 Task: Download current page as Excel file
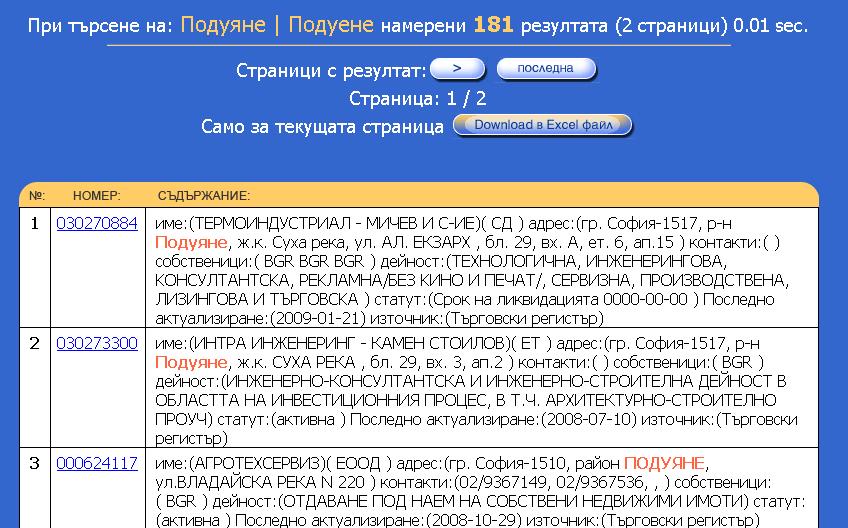542,125
